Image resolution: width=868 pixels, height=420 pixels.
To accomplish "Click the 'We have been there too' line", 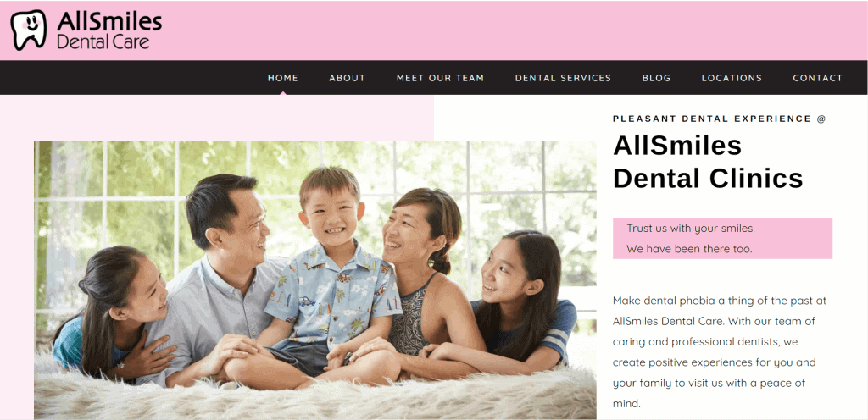I will (689, 249).
